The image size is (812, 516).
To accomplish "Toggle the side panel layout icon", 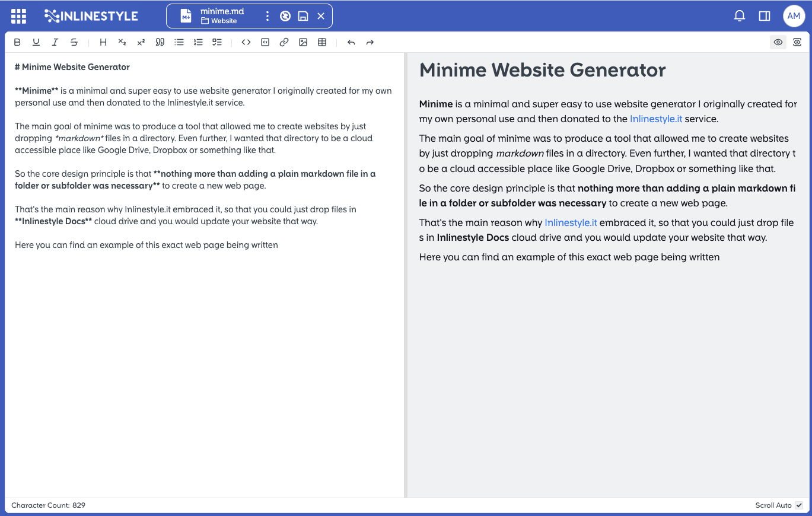I will click(765, 16).
